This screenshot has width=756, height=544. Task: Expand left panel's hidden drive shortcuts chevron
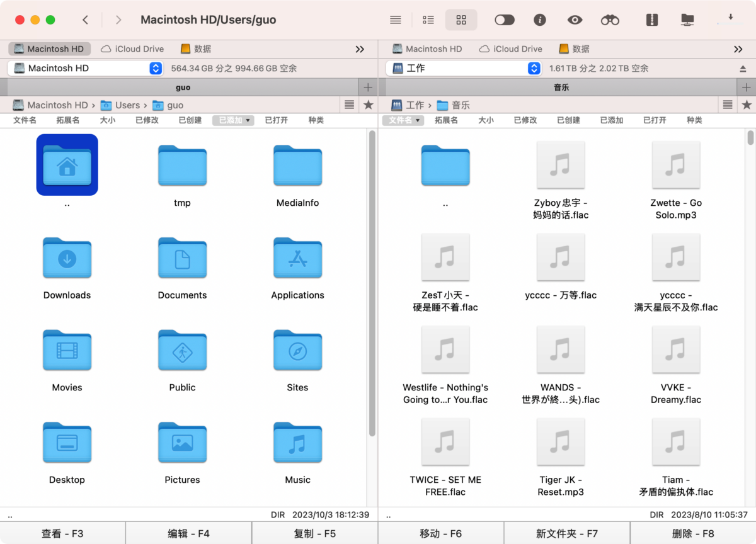pyautogui.click(x=360, y=49)
